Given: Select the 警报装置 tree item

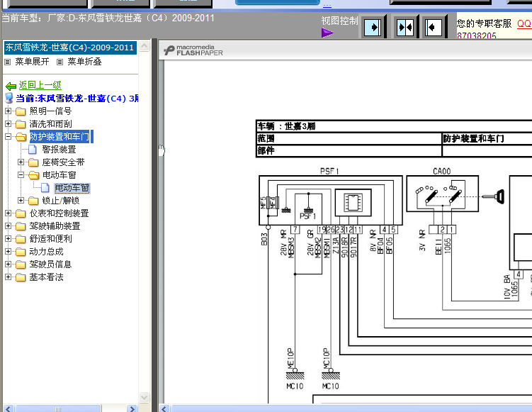Looking at the screenshot, I should click(x=59, y=150).
